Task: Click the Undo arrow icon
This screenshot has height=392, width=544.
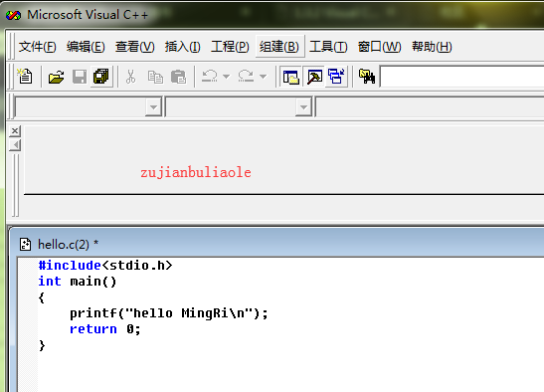Action: coord(210,76)
